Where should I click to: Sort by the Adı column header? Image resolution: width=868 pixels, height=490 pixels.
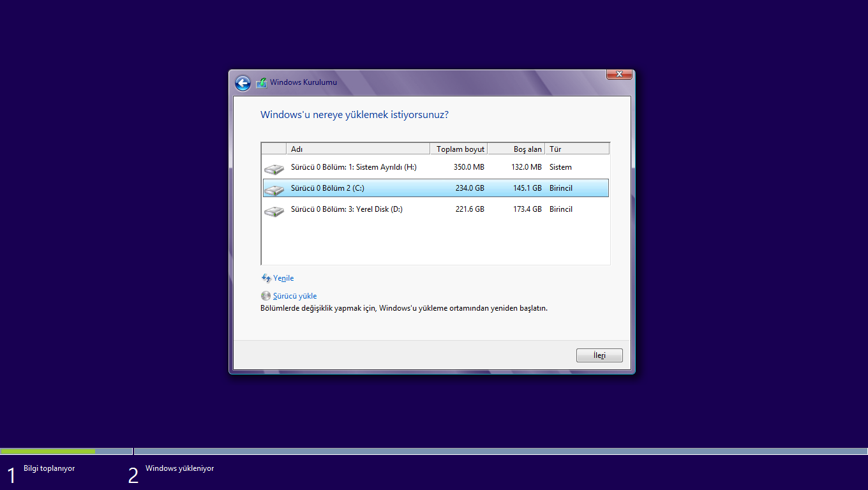pos(358,149)
